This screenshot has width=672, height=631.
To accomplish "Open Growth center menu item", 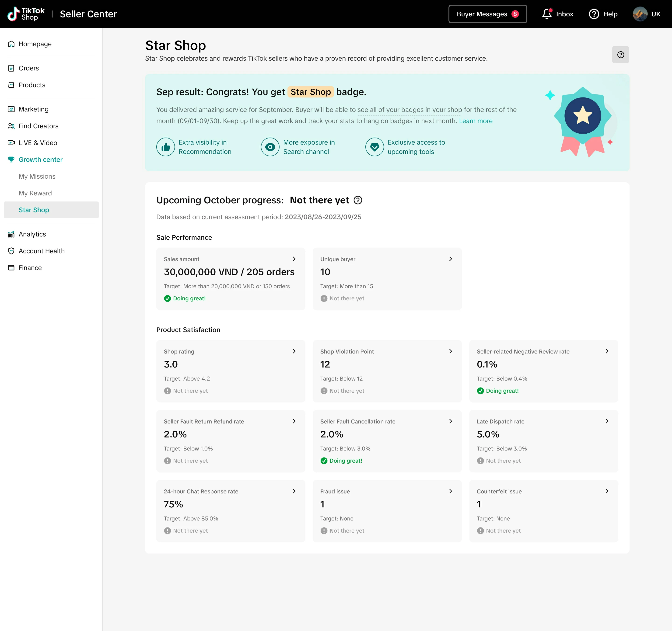I will click(x=41, y=159).
